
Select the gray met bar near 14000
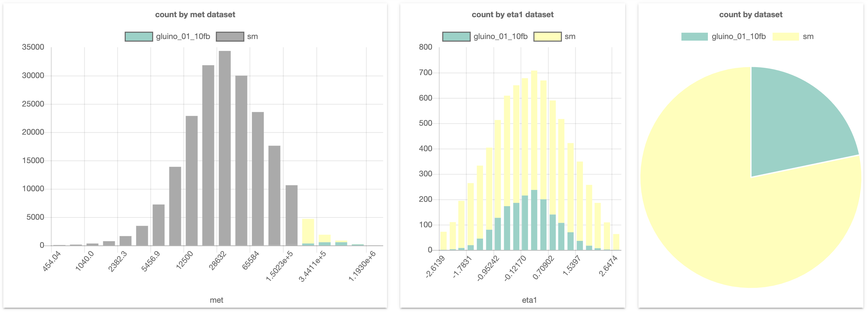click(x=175, y=206)
